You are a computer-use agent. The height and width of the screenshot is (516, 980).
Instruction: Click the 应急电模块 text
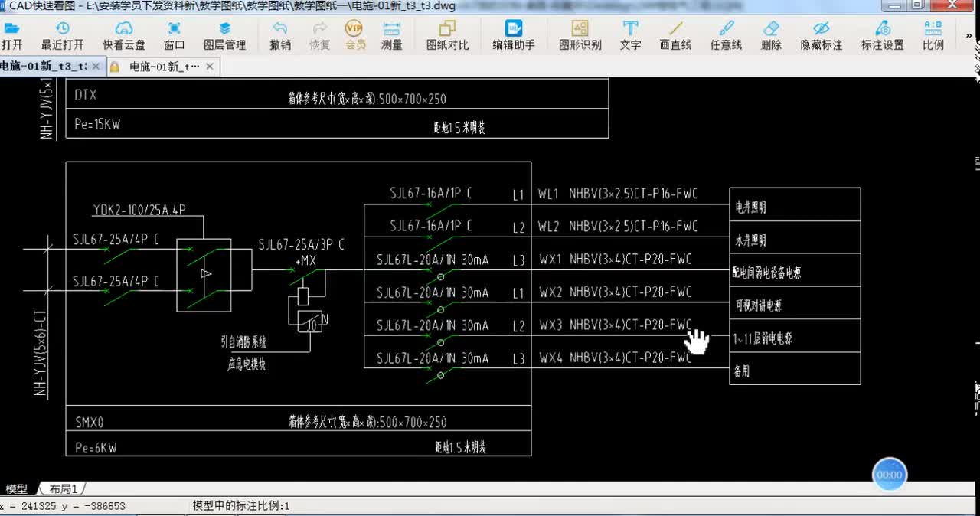[x=246, y=364]
